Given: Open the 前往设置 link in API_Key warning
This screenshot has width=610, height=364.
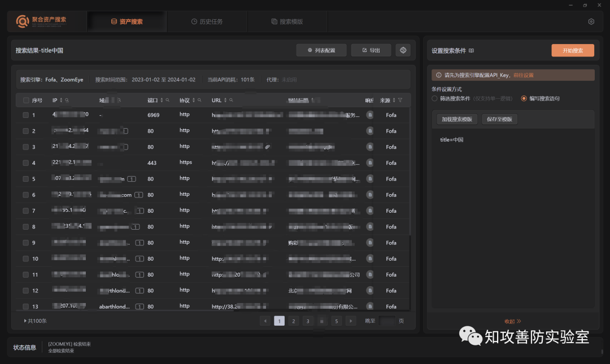Looking at the screenshot, I should (x=523, y=75).
